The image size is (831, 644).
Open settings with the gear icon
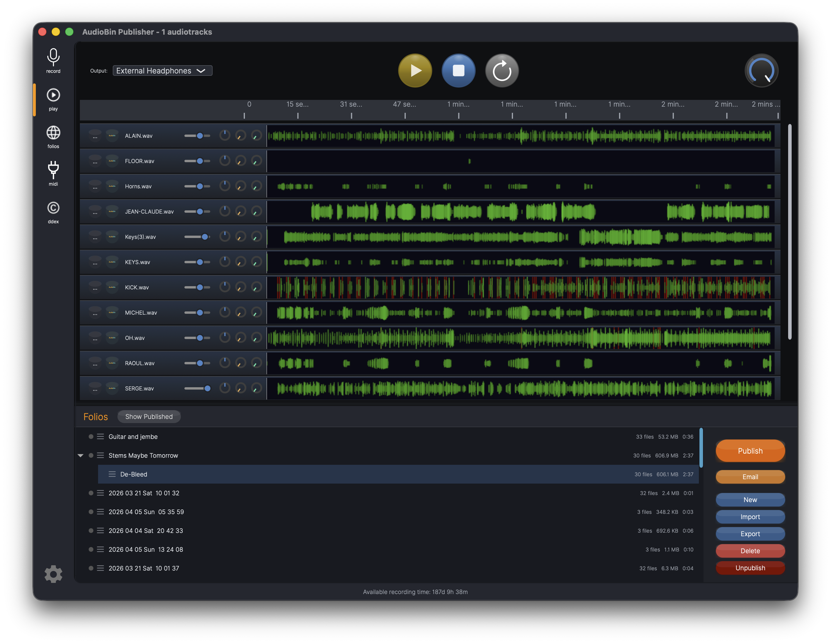tap(53, 574)
